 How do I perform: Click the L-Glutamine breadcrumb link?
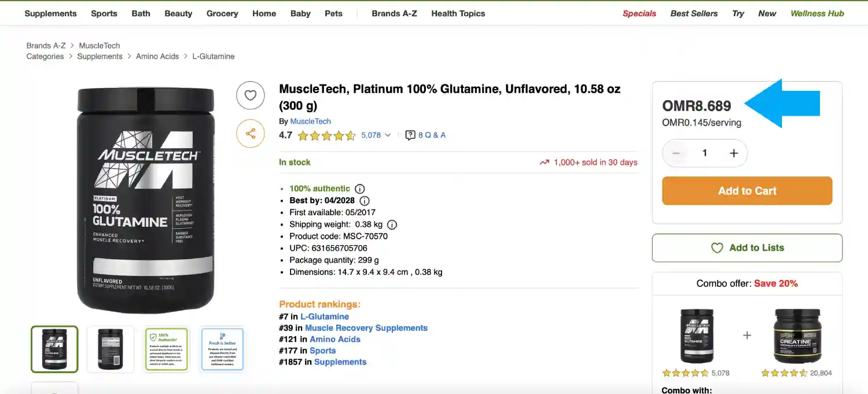(214, 56)
